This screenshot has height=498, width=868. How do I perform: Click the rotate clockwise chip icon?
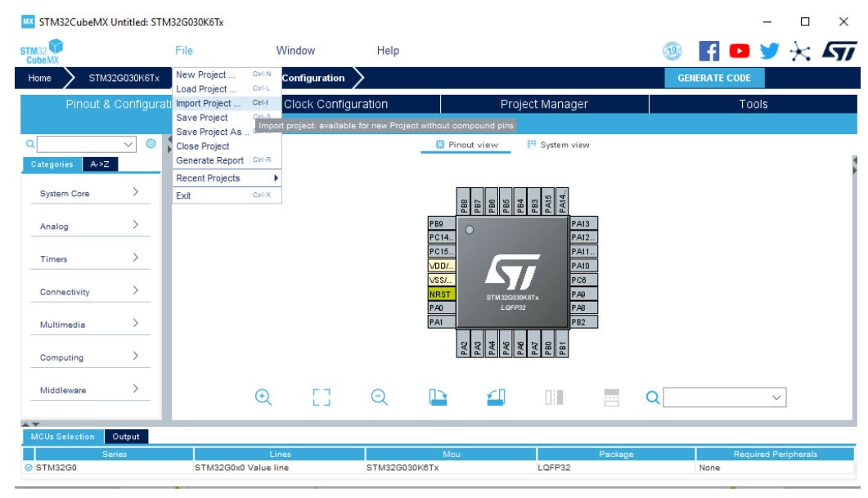coord(438,397)
